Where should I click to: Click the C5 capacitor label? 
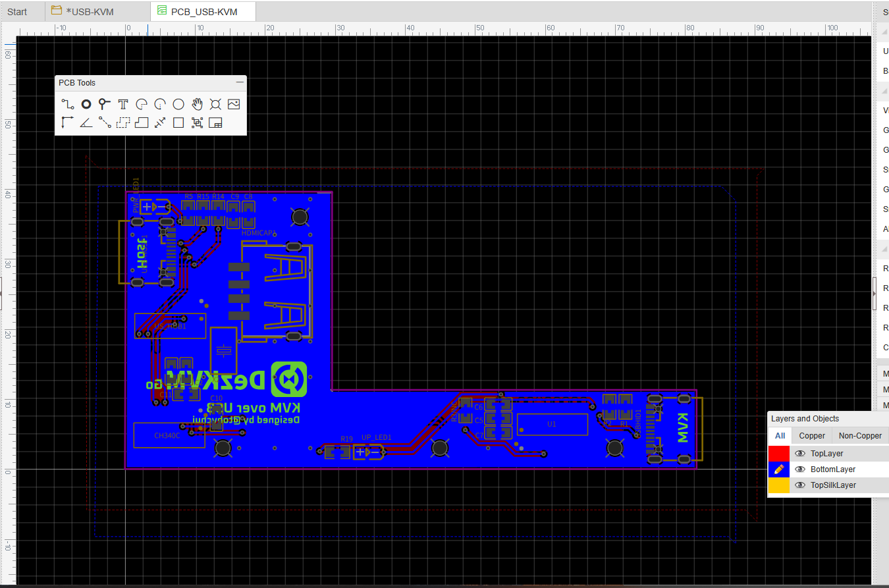pos(479,420)
